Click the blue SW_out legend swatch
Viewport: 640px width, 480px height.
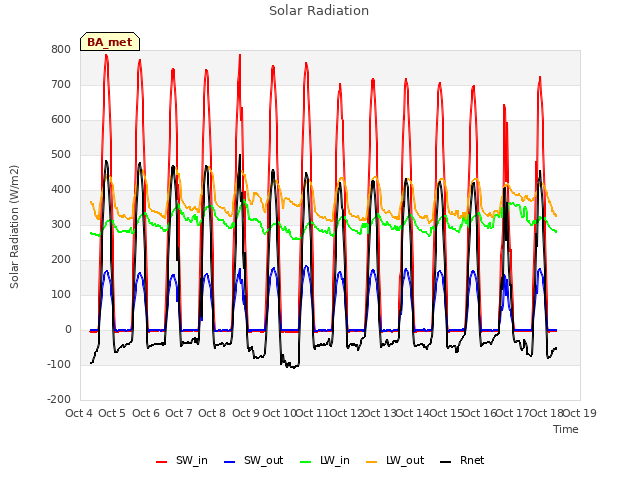tap(230, 462)
